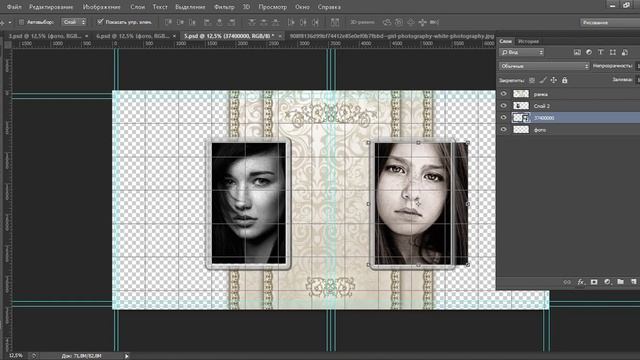Image resolution: width=640 pixels, height=360 pixels.
Task: Filter layers by pixel image icon
Action: (577, 52)
